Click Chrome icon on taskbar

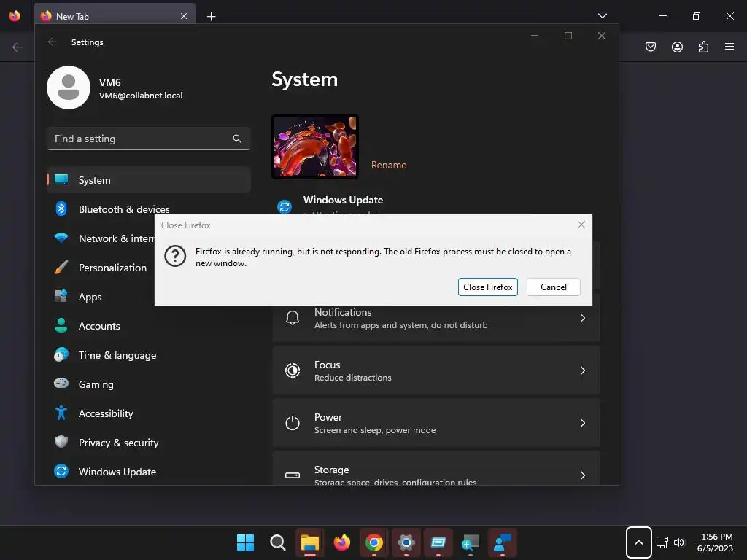click(x=374, y=542)
